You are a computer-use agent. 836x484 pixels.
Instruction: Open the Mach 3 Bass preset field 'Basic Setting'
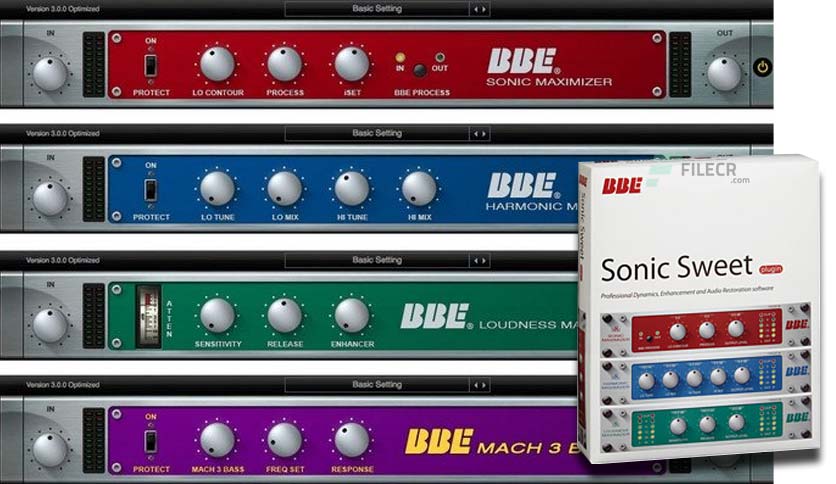pos(377,384)
